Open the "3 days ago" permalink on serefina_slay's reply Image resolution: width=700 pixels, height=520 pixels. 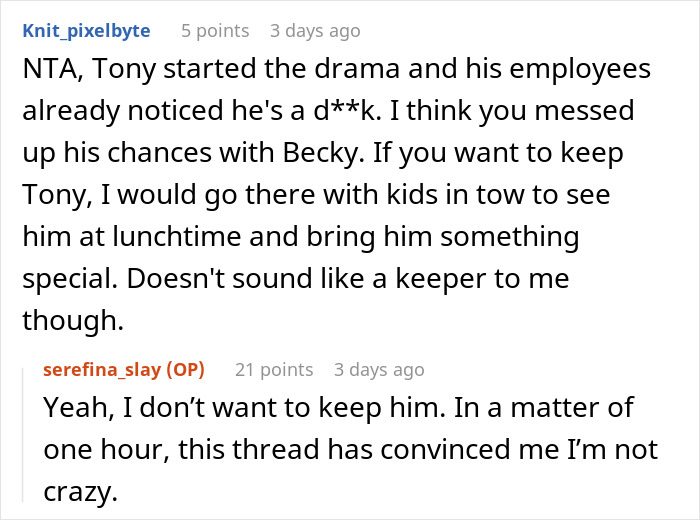(379, 370)
